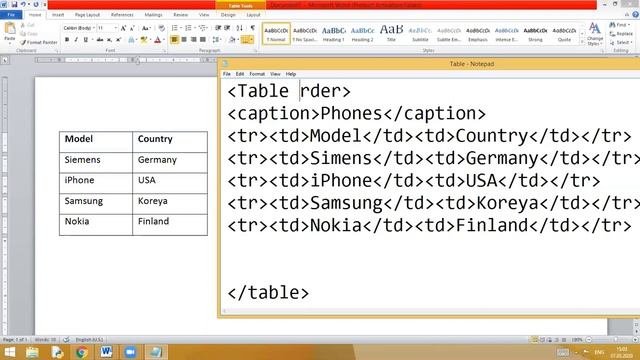Viewport: 640px width, 360px height.
Task: Open the Windows Start button
Action: [9, 352]
